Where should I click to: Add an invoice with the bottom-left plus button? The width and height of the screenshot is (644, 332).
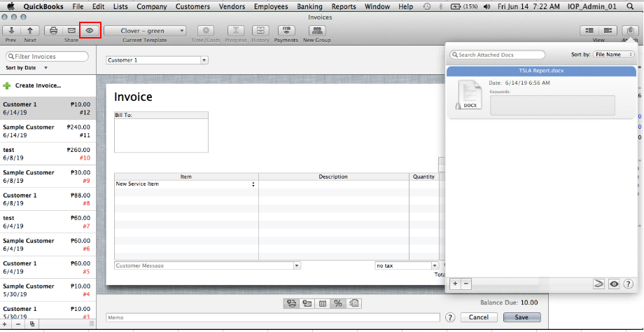[4, 324]
